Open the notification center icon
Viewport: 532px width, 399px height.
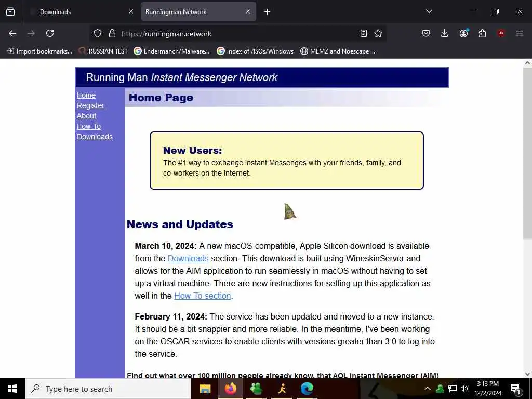pyautogui.click(x=516, y=389)
